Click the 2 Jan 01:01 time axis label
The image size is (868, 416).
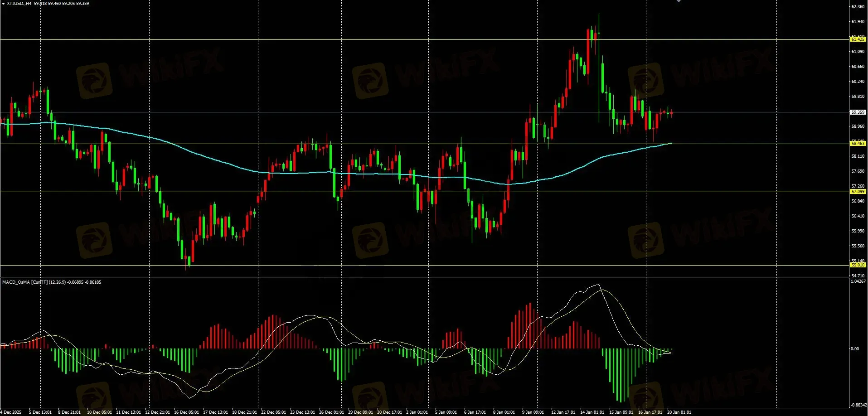click(x=417, y=412)
